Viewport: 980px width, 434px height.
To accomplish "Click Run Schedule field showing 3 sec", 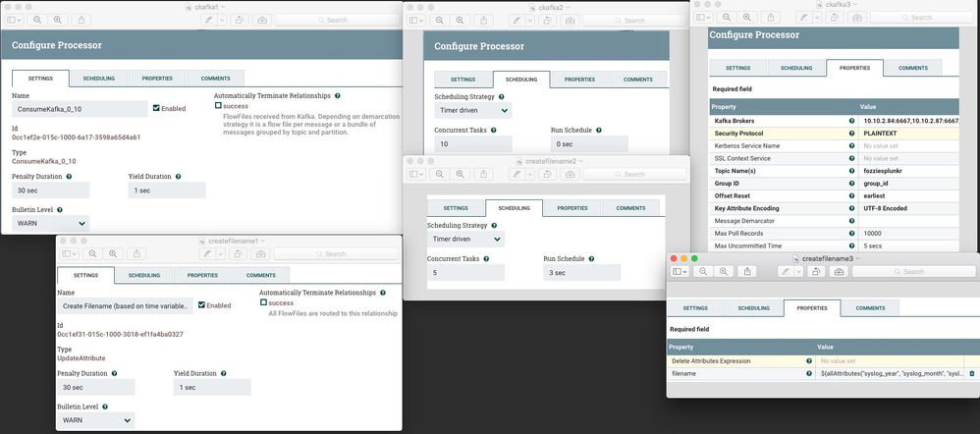I will [582, 273].
